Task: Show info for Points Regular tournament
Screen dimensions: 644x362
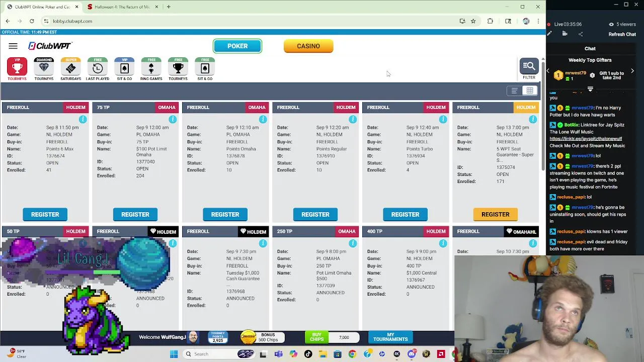Action: 353,119
